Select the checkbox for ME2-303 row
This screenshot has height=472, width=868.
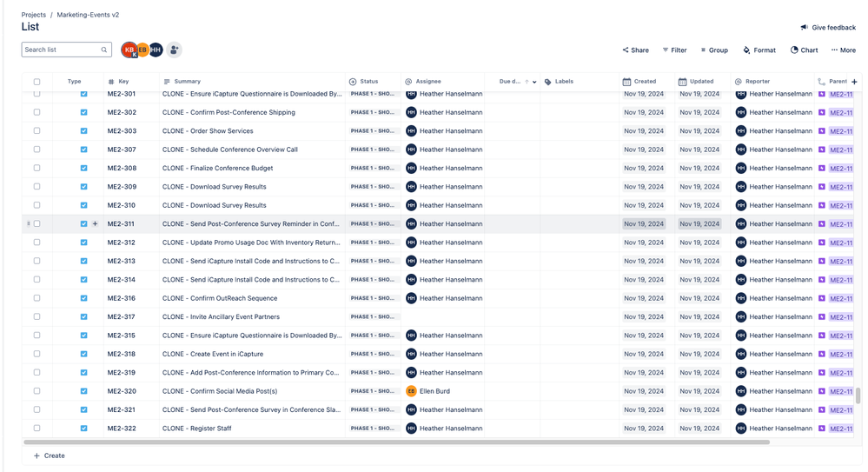[x=36, y=130]
